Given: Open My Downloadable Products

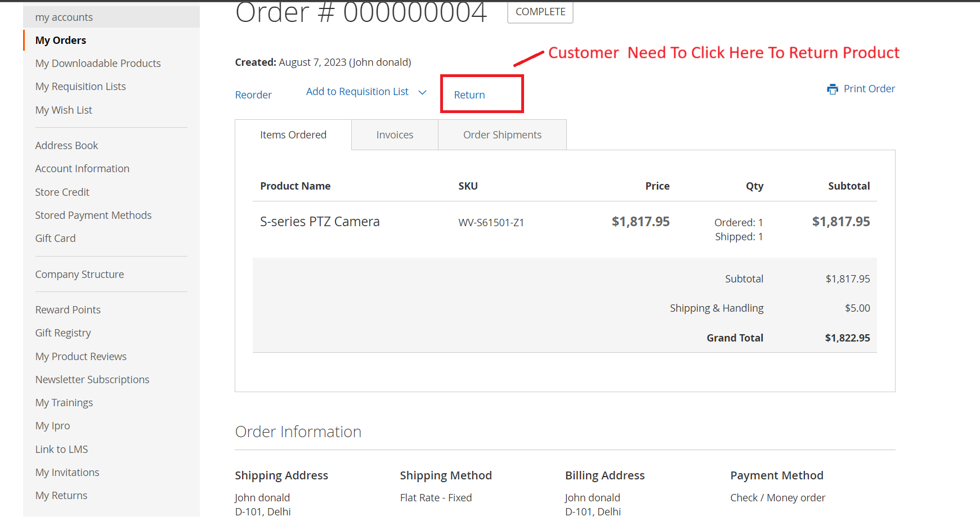Looking at the screenshot, I should coord(98,64).
